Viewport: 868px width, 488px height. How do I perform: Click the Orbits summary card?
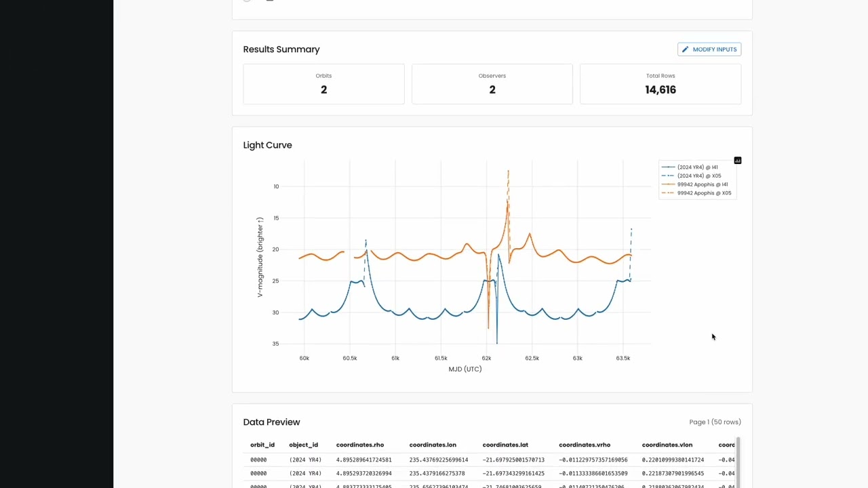click(x=323, y=84)
